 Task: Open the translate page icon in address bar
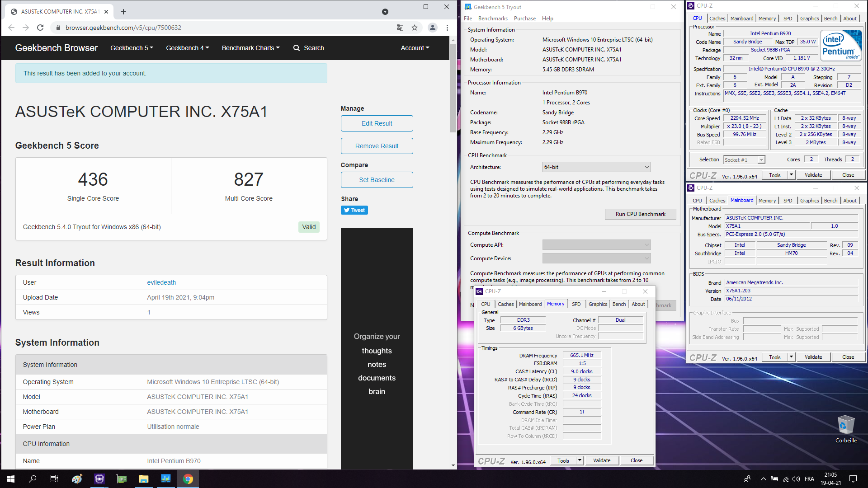400,28
